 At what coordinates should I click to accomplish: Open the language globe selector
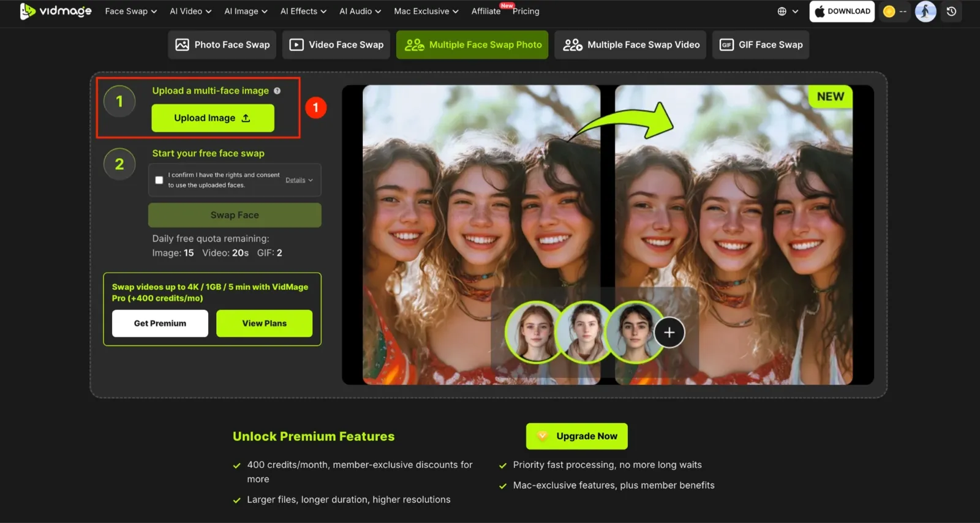point(788,11)
